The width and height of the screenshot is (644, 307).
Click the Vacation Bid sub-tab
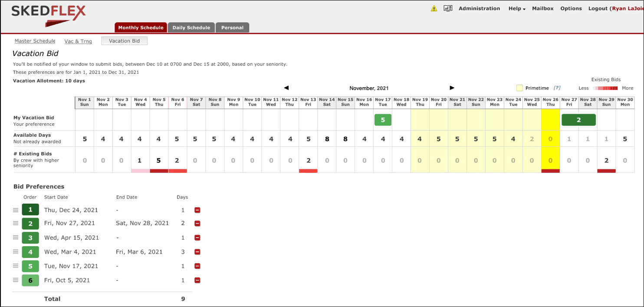tap(124, 40)
